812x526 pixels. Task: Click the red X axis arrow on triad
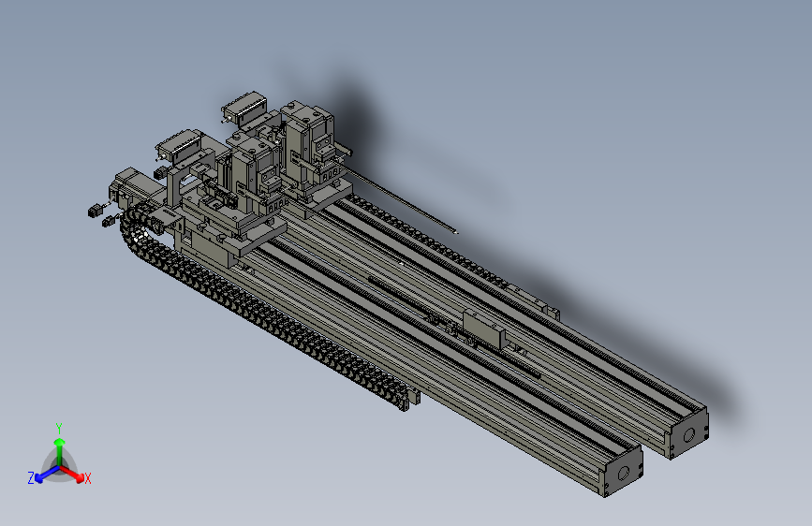click(73, 474)
